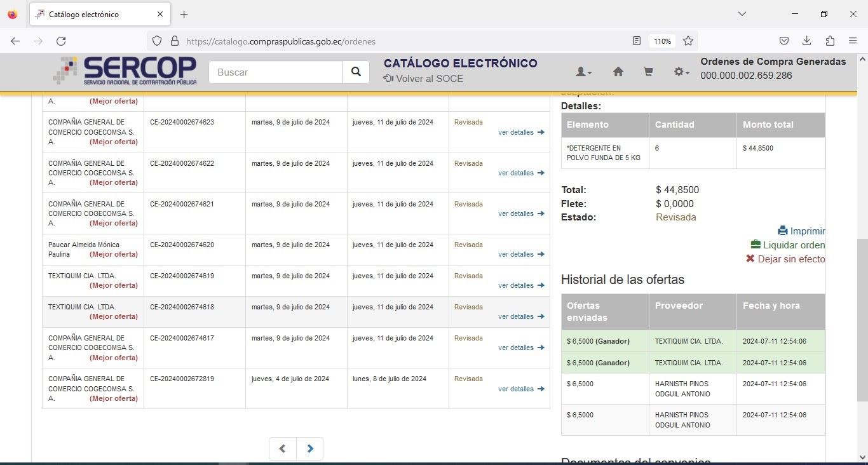Click Volver al SOCE link
The height and width of the screenshot is (465, 868).
pos(423,79)
